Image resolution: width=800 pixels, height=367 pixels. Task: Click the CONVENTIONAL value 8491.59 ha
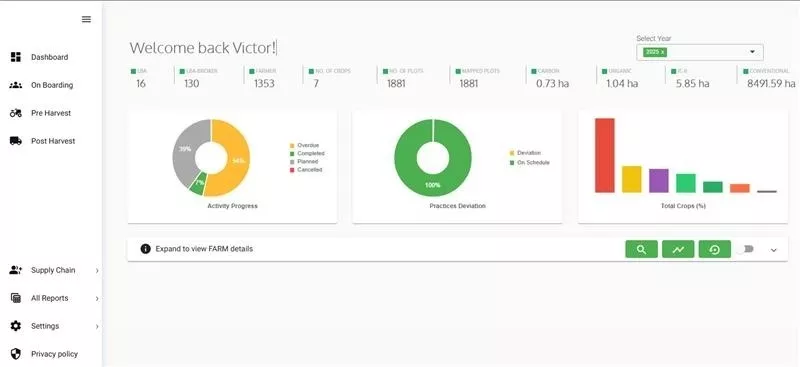771,83
